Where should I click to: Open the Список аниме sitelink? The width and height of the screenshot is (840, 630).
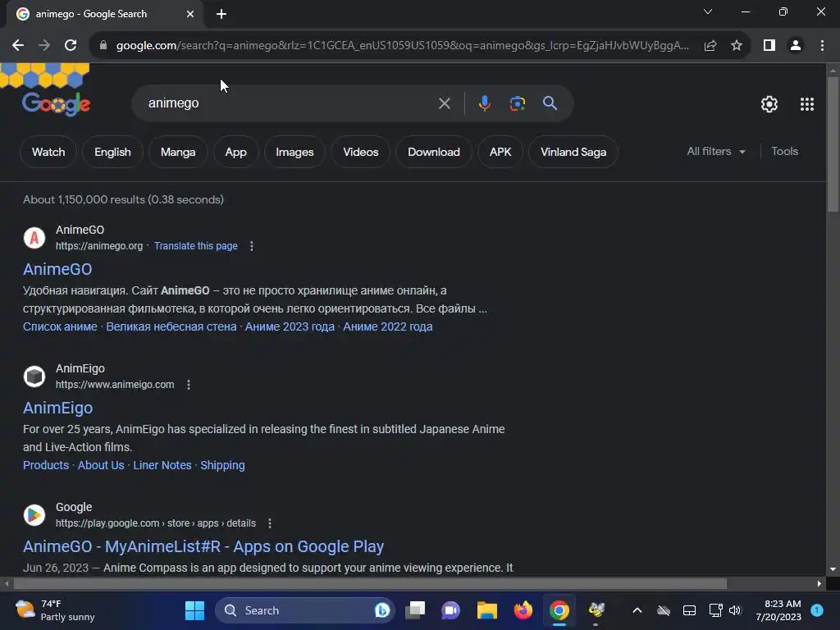pyautogui.click(x=60, y=326)
